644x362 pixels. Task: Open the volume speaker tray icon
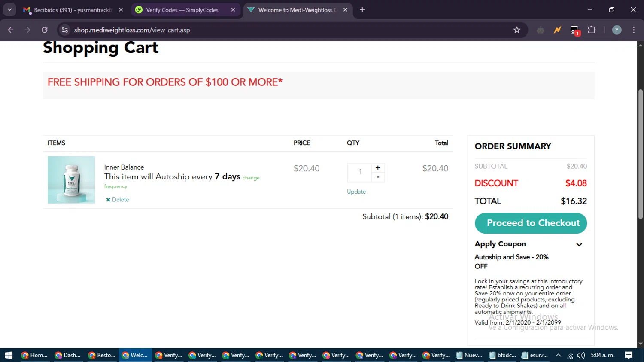(x=581, y=355)
